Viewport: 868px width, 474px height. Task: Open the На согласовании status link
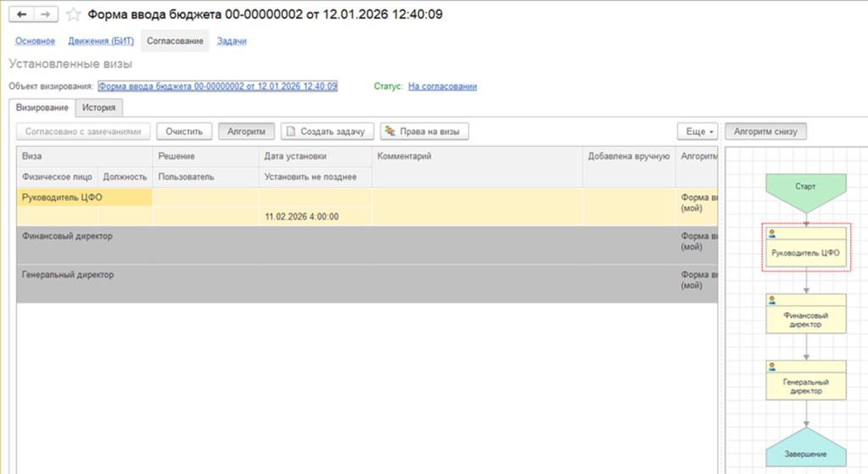[442, 86]
